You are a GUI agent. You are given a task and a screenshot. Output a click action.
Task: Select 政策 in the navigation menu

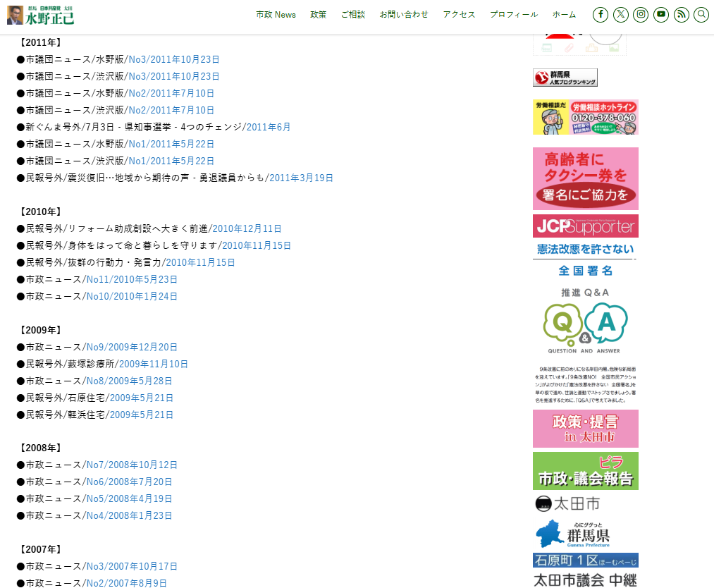click(318, 15)
